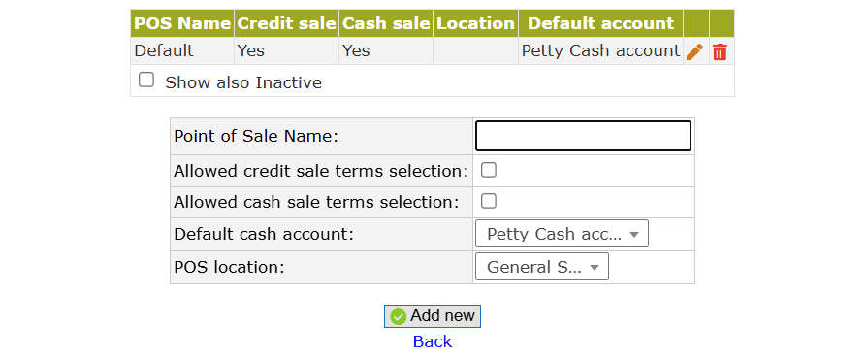Screen dimensions: 868x355
Task: Click the Credit sale column header
Action: (x=286, y=23)
